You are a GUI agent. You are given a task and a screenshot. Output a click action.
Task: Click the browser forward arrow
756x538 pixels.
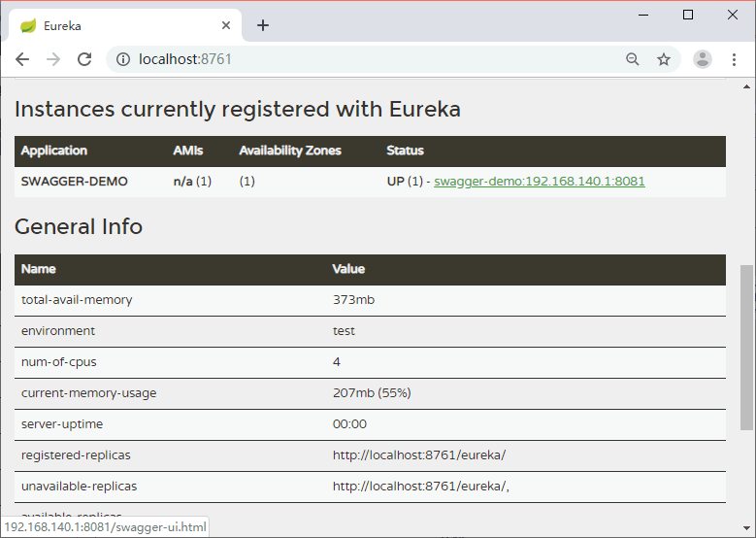pos(53,59)
